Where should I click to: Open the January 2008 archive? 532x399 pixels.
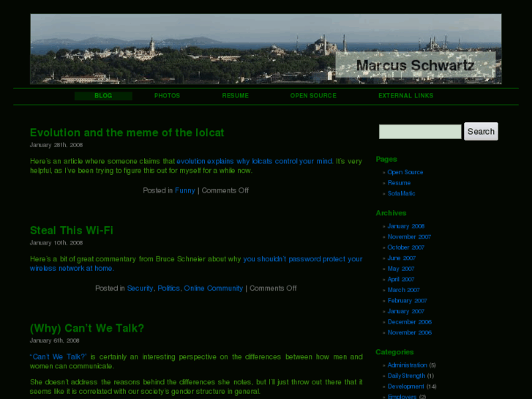(x=406, y=226)
